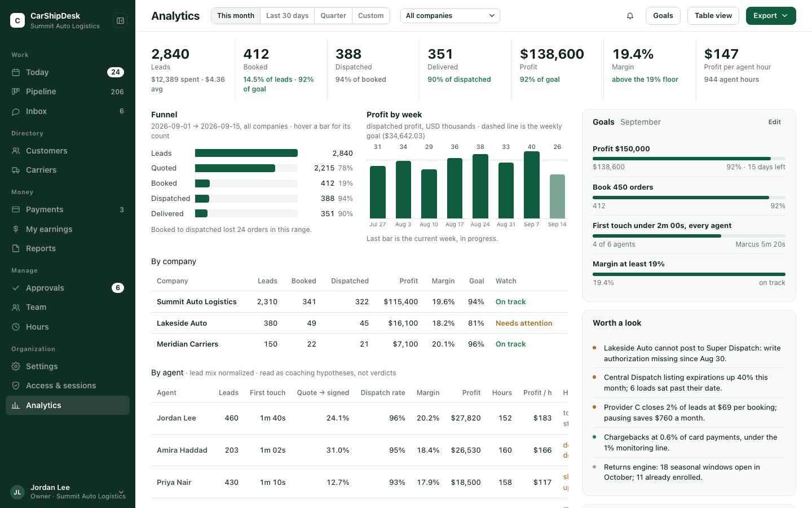This screenshot has height=508, width=812.
Task: Click the Needs attention status
Action: pyautogui.click(x=524, y=323)
